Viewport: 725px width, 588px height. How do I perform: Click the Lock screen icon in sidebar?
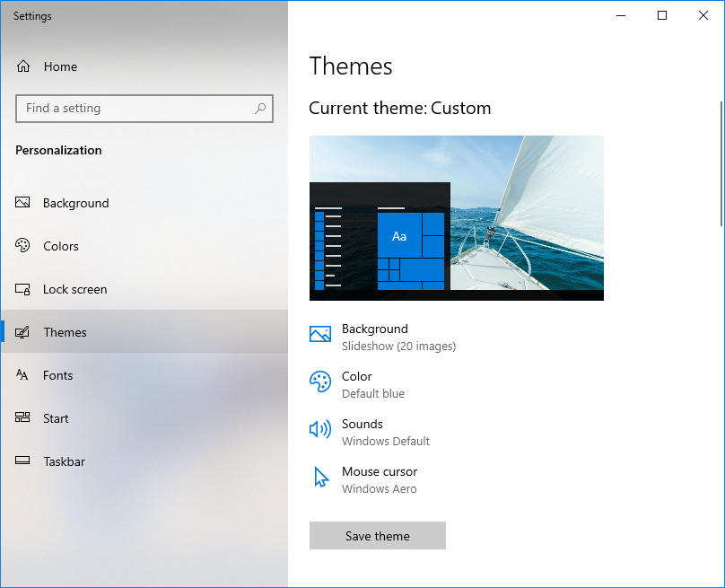22,289
